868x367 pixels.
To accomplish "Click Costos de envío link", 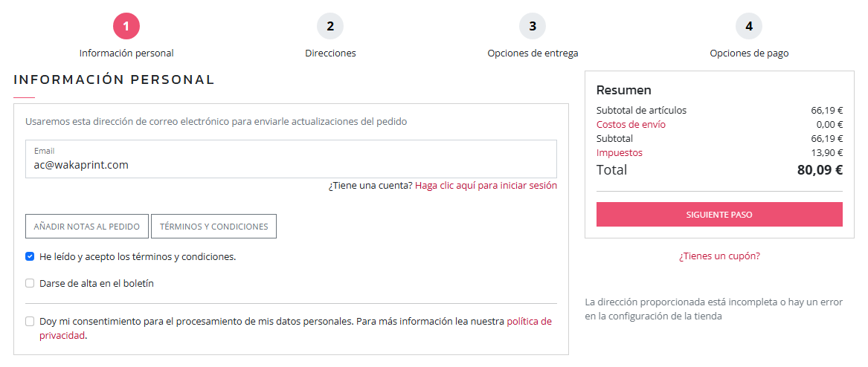I will click(631, 125).
